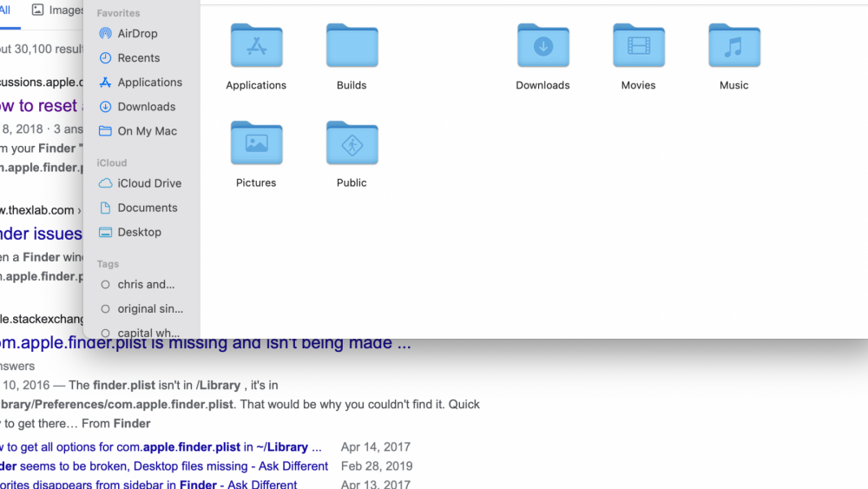Select Desktop label under iCloud
868x489 pixels.
point(140,232)
